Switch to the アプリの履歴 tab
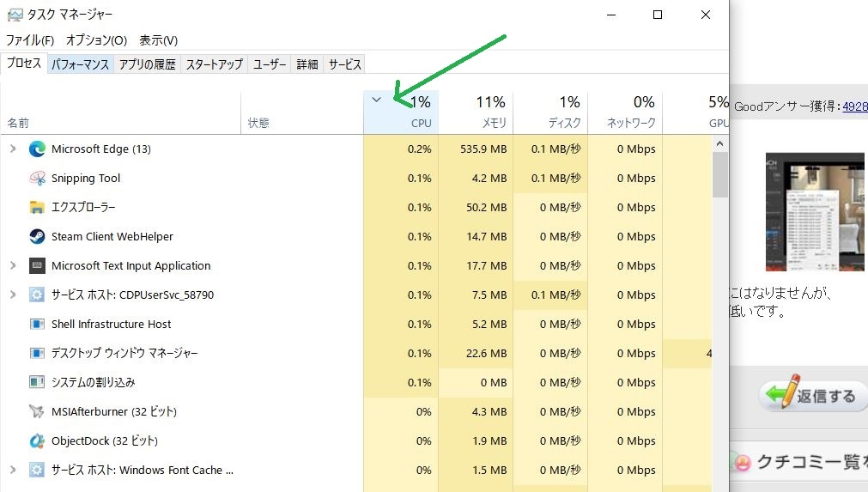Screen dimensions: 868x492 click(148, 64)
